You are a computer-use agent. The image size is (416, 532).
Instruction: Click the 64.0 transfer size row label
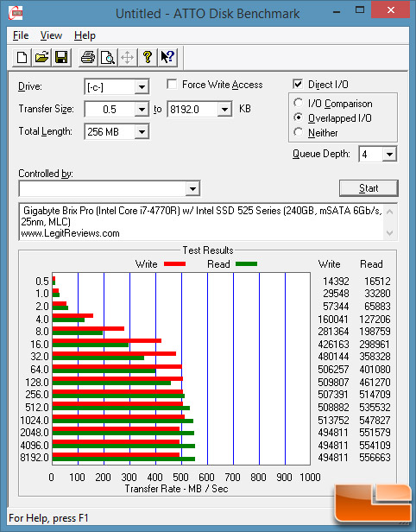[40, 369]
